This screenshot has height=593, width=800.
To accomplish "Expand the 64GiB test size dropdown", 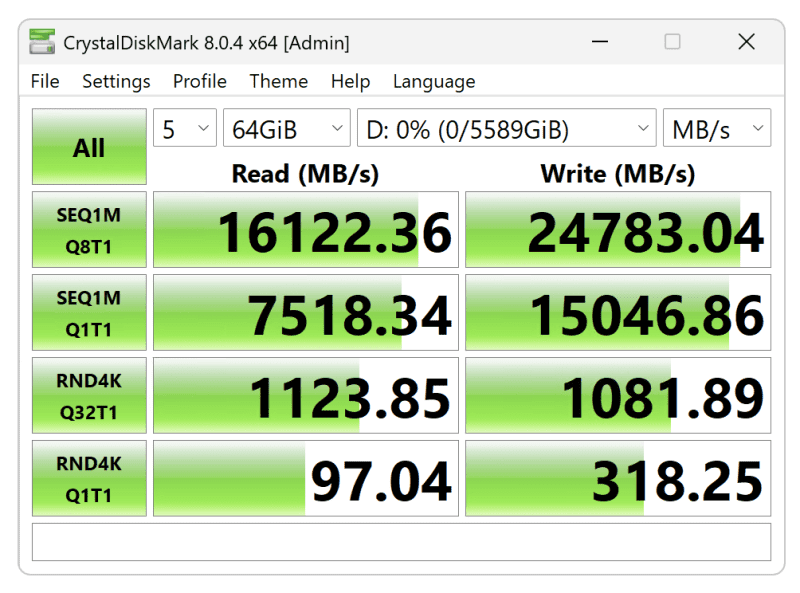I will (x=286, y=129).
